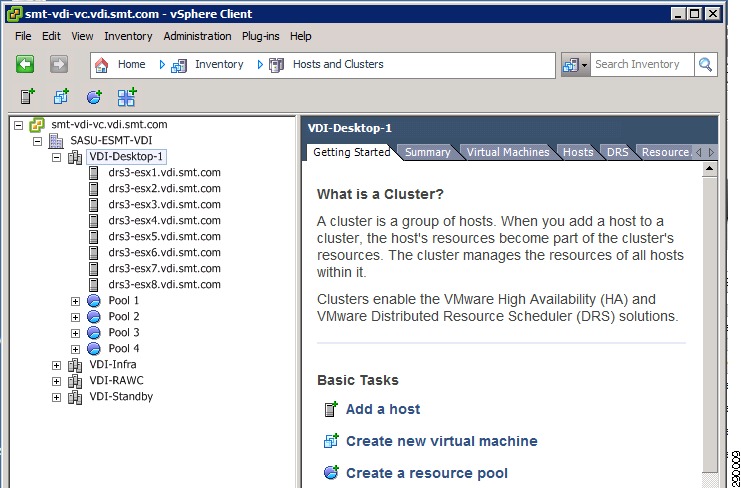The image size is (741, 488).
Task: Click the Add a host link
Action: pos(383,409)
